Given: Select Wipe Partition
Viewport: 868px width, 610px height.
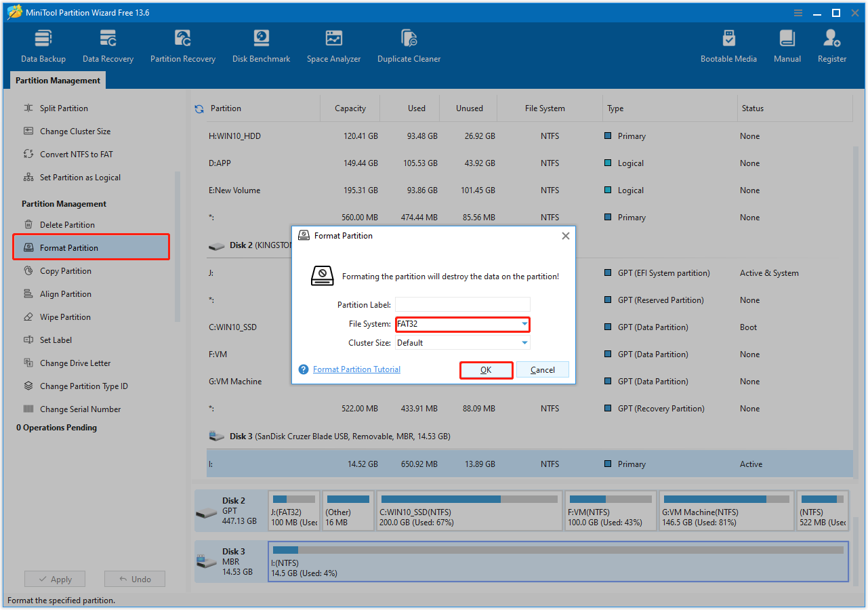Looking at the screenshot, I should click(x=65, y=317).
